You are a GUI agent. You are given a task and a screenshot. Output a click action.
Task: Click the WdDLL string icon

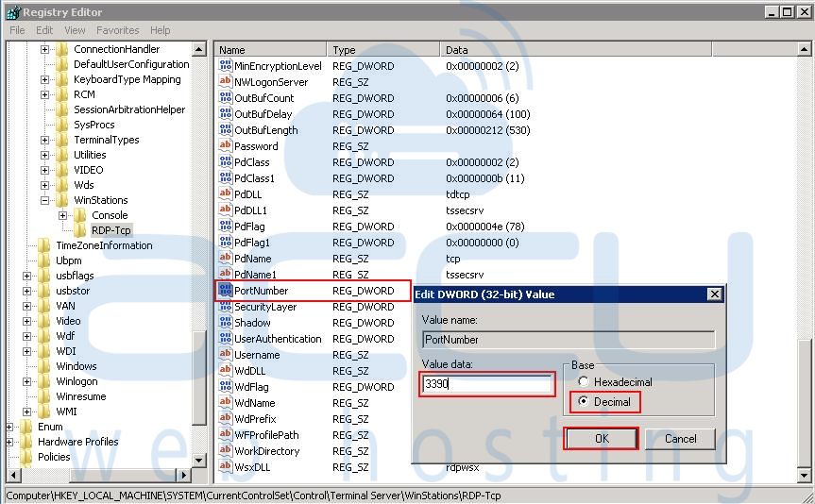coord(225,371)
